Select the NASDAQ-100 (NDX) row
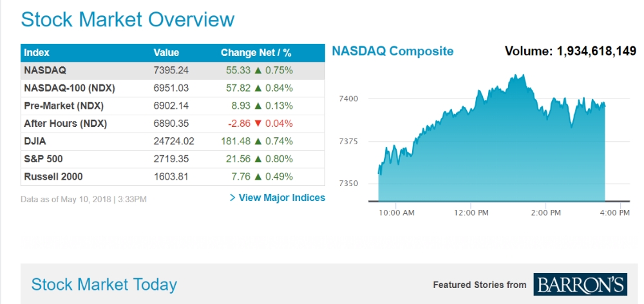This screenshot has width=644, height=304. pos(61,88)
